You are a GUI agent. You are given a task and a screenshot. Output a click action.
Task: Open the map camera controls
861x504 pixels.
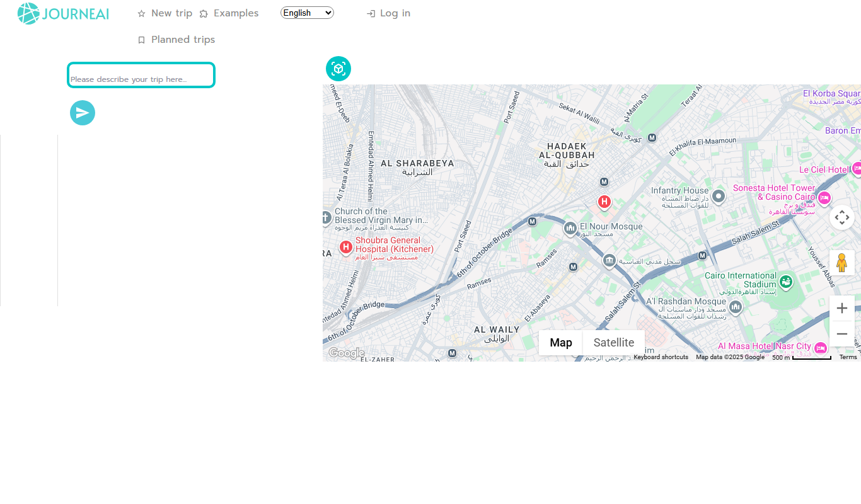tap(842, 217)
